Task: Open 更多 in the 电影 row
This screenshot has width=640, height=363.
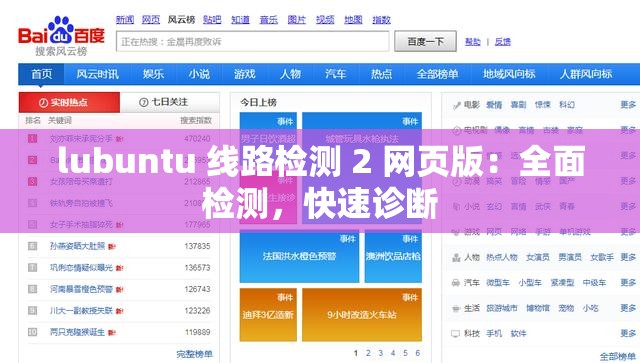Action: (628, 105)
